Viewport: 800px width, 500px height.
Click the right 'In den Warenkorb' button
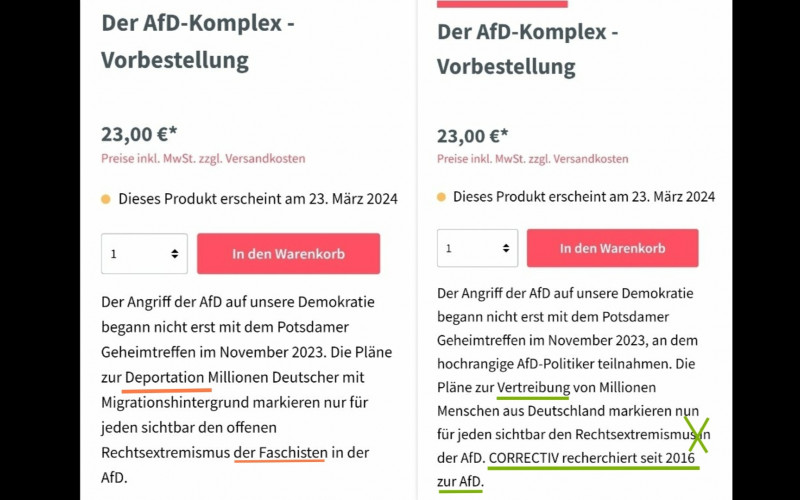[x=612, y=248]
